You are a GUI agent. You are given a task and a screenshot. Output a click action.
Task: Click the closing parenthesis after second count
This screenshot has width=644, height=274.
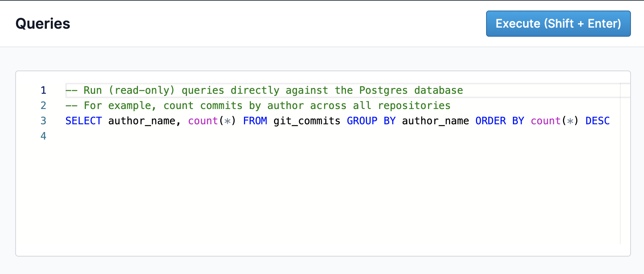[x=576, y=121]
